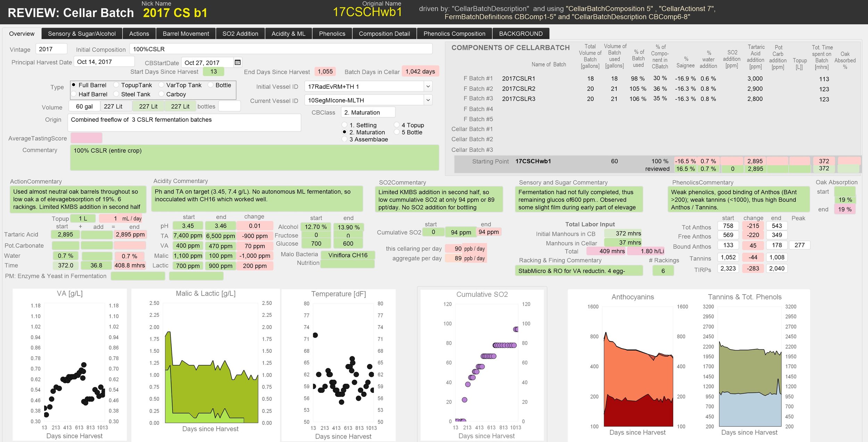Click the pH start value 3.45

pos(188,226)
